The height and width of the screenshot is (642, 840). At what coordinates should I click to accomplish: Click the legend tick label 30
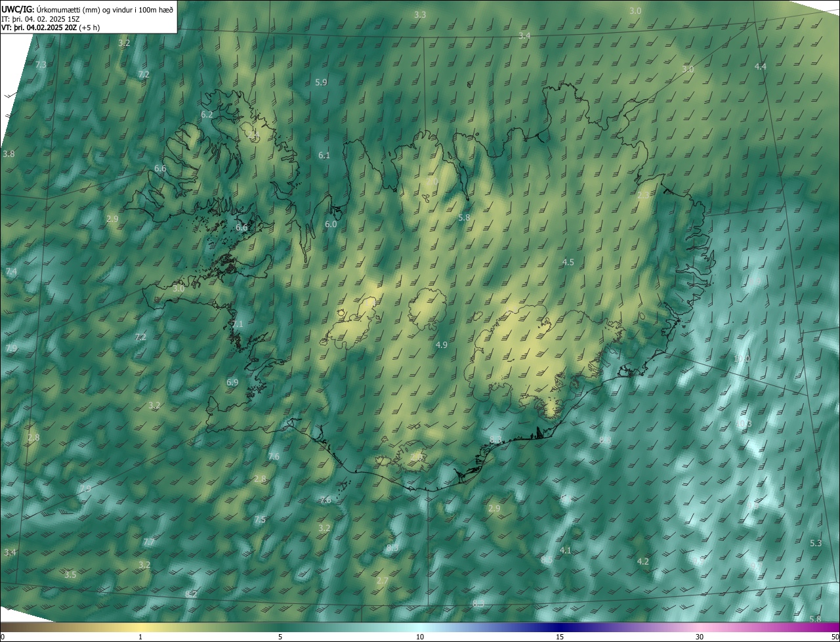pyautogui.click(x=700, y=637)
